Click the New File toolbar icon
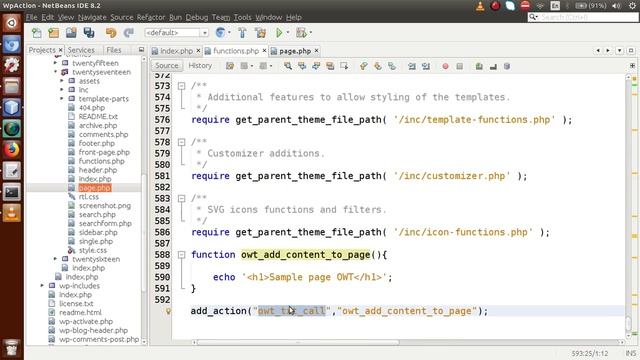This screenshot has height=360, width=640. coord(37,33)
